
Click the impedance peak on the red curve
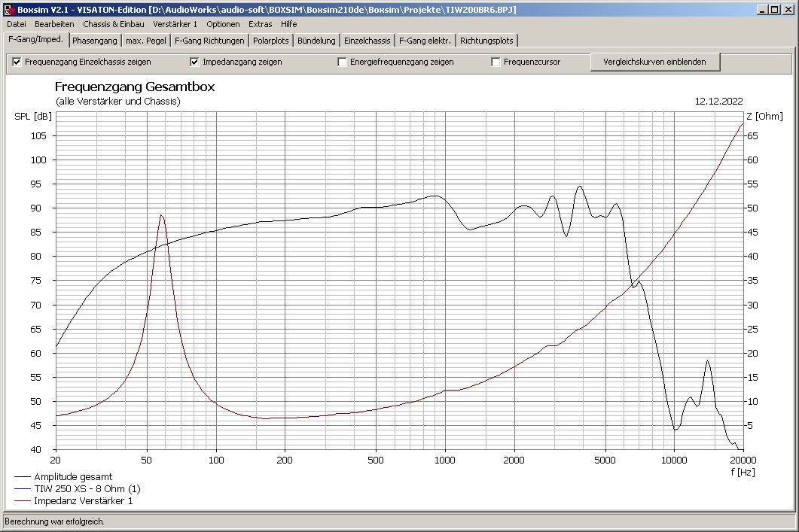(161, 215)
